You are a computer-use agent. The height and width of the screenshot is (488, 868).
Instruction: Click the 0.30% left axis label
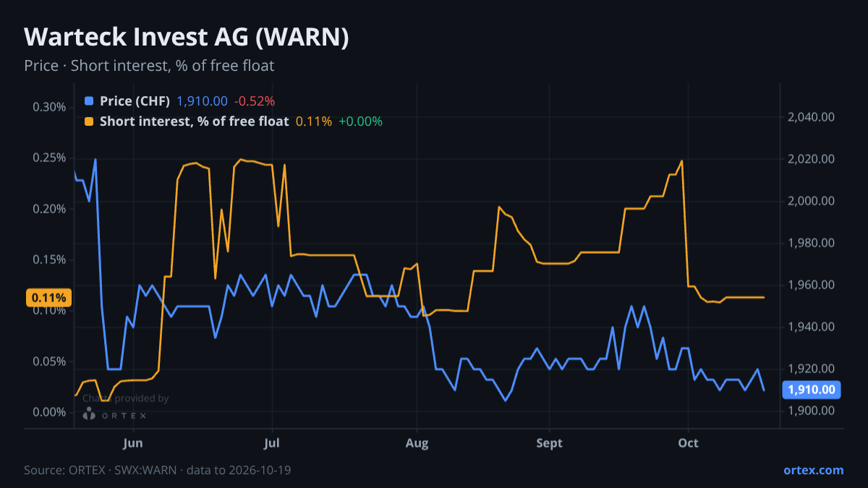tap(49, 107)
